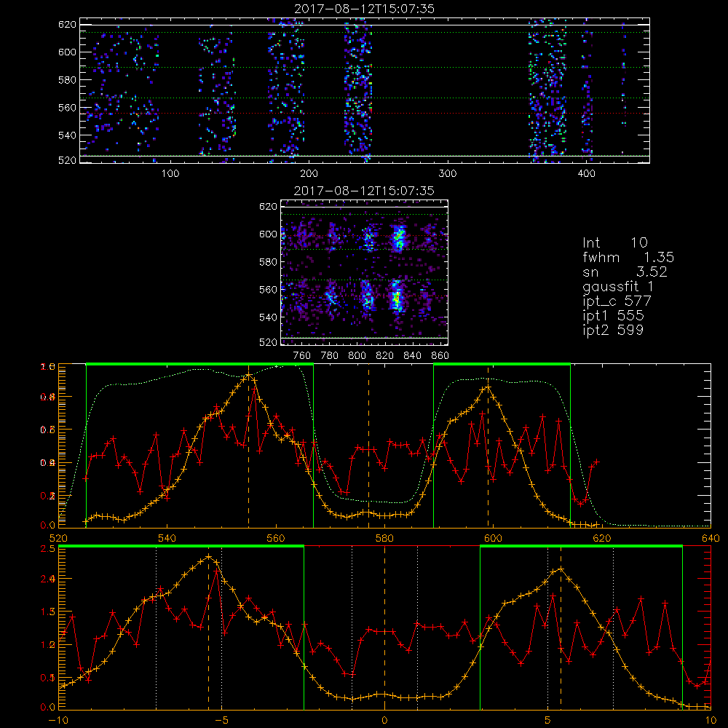Click the 'sn 3.52' readout text

625,272
